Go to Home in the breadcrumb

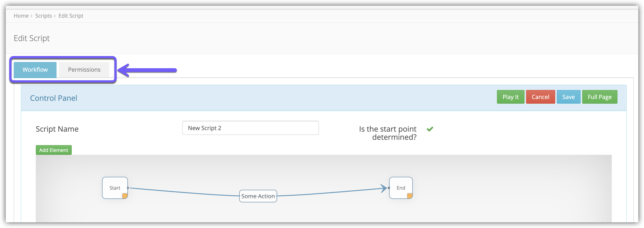click(21, 16)
